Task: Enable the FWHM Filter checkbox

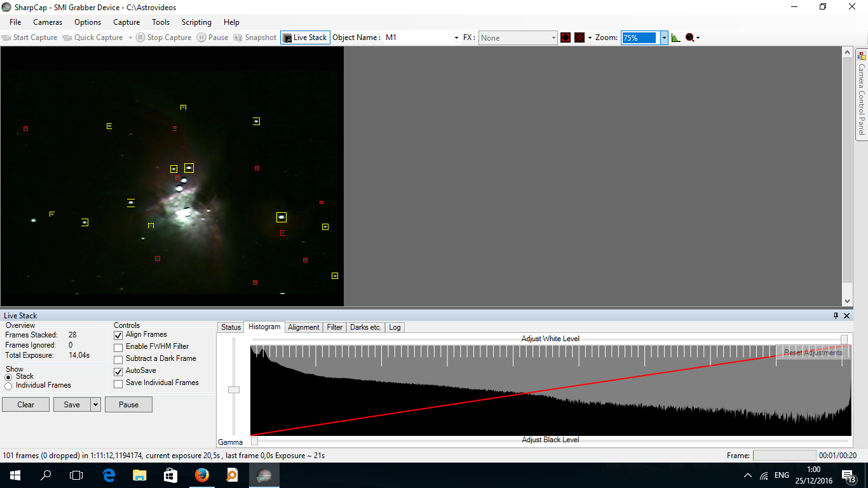Action: 118,347
